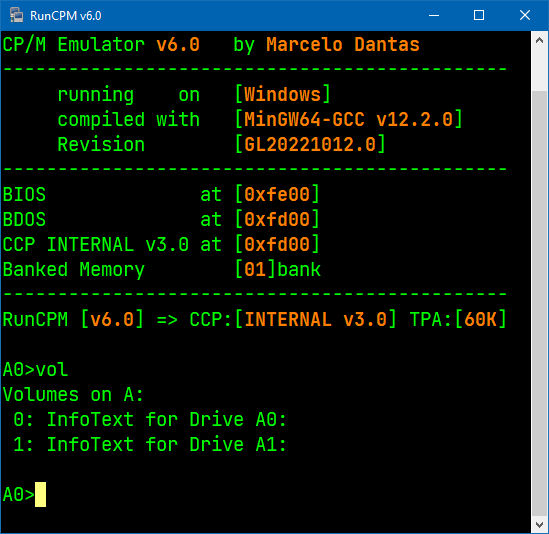Click the 'Banked Memory' label
This screenshot has height=534, width=549.
(x=74, y=270)
